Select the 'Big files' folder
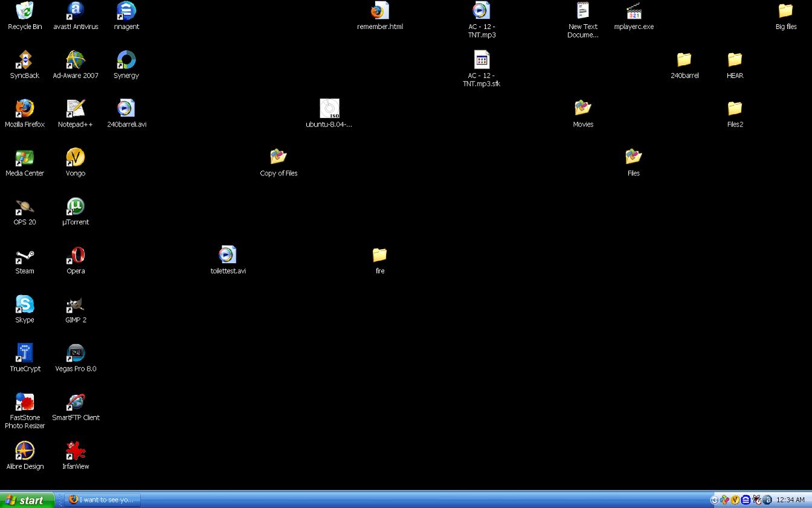This screenshot has width=812, height=508. click(785, 11)
